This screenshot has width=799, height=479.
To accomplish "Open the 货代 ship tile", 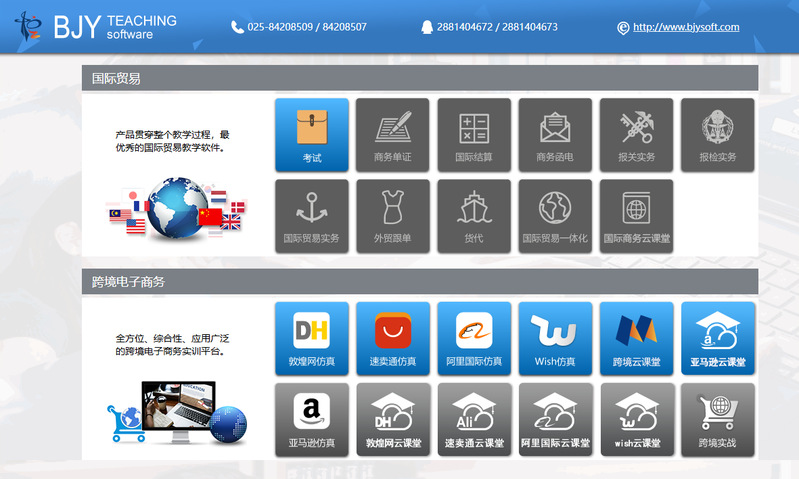I will 473,215.
